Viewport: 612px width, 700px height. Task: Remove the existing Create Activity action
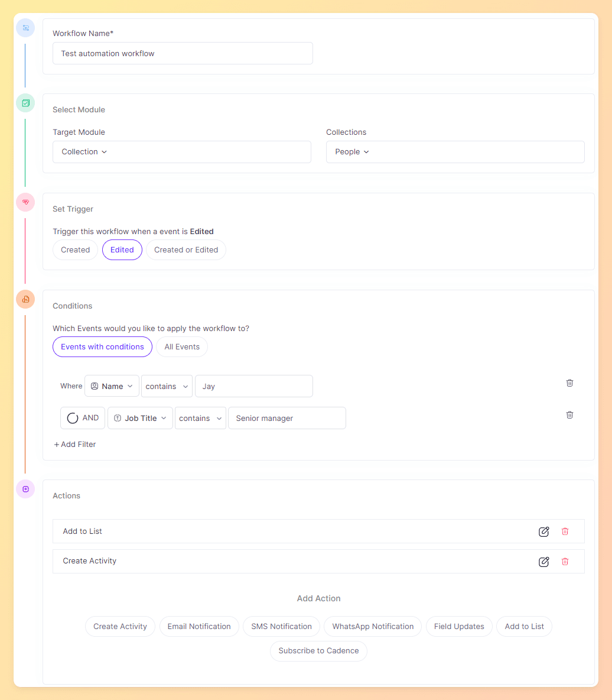point(565,562)
